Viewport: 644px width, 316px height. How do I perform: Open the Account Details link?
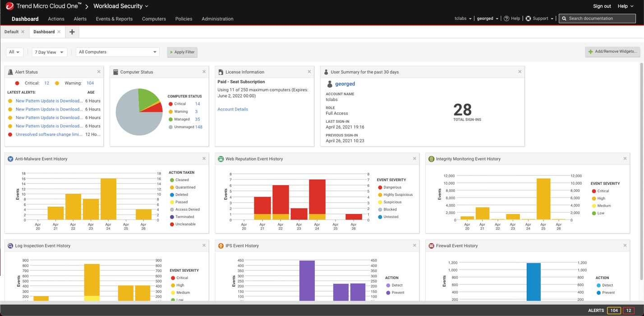(233, 109)
